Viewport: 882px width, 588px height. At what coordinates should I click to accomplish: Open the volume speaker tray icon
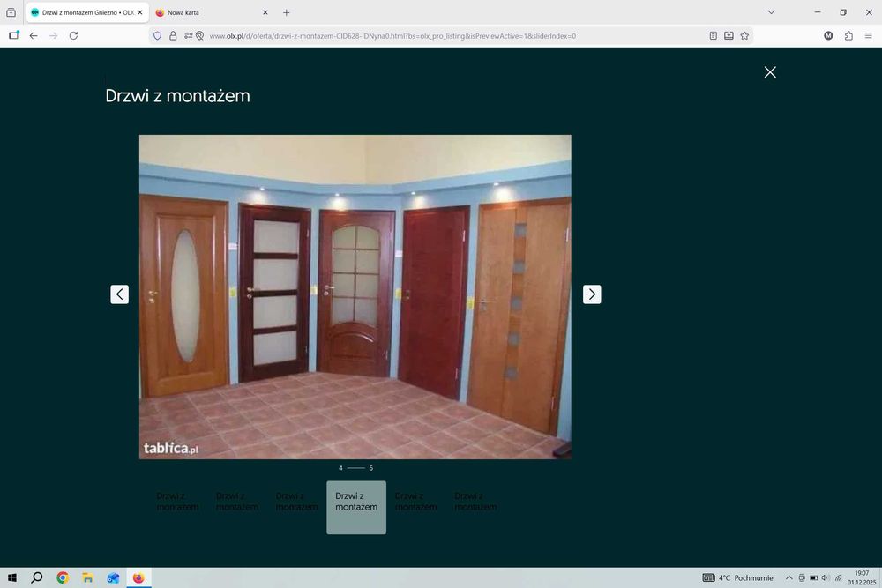(826, 578)
